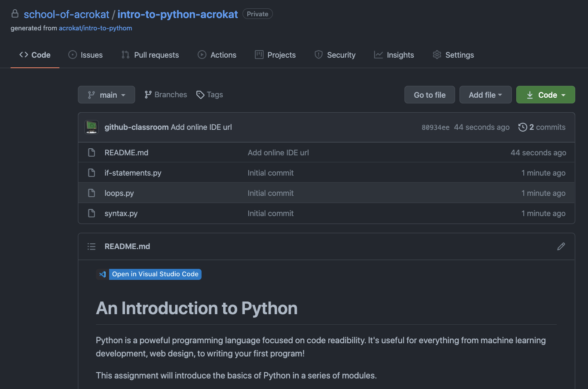The image size is (588, 389).
Task: Expand the main branch dropdown
Action: tap(107, 95)
